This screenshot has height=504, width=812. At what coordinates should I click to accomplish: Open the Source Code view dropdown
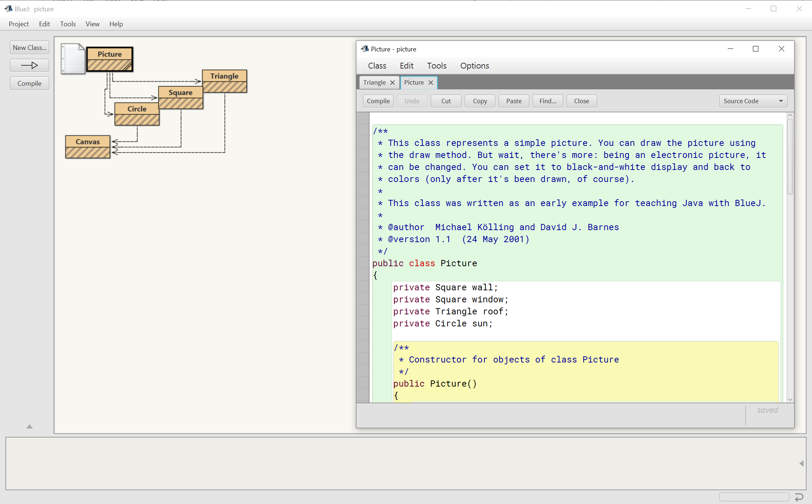753,101
